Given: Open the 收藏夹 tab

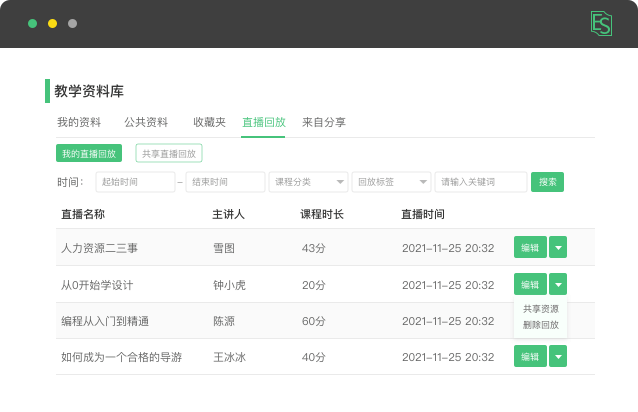Looking at the screenshot, I should point(209,123).
